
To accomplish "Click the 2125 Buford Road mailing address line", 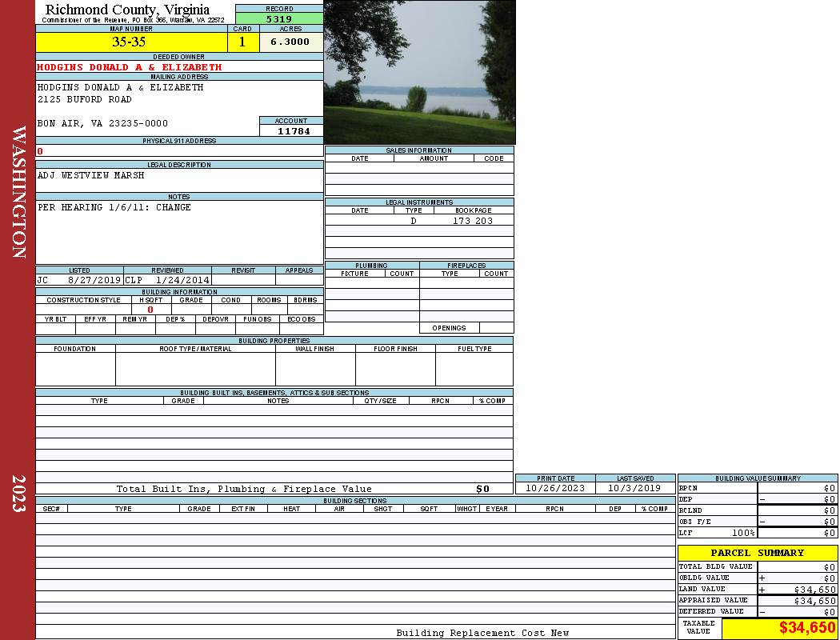I will coord(85,100).
